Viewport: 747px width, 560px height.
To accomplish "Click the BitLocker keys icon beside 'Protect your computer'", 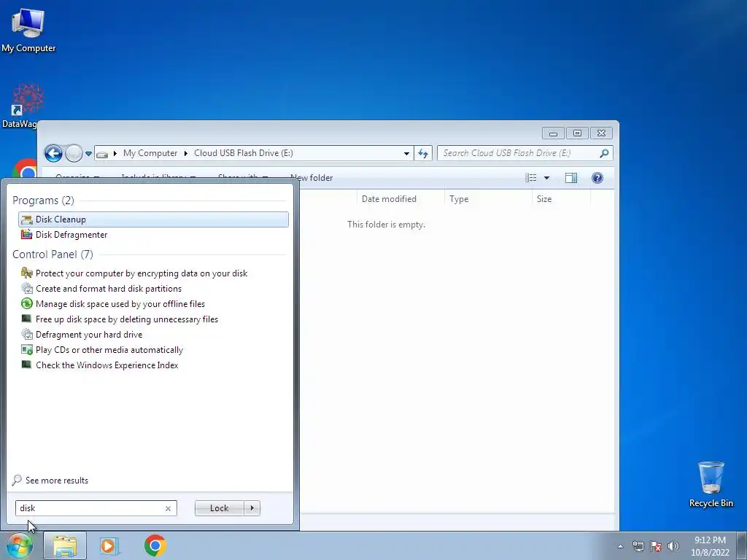I will click(x=27, y=273).
